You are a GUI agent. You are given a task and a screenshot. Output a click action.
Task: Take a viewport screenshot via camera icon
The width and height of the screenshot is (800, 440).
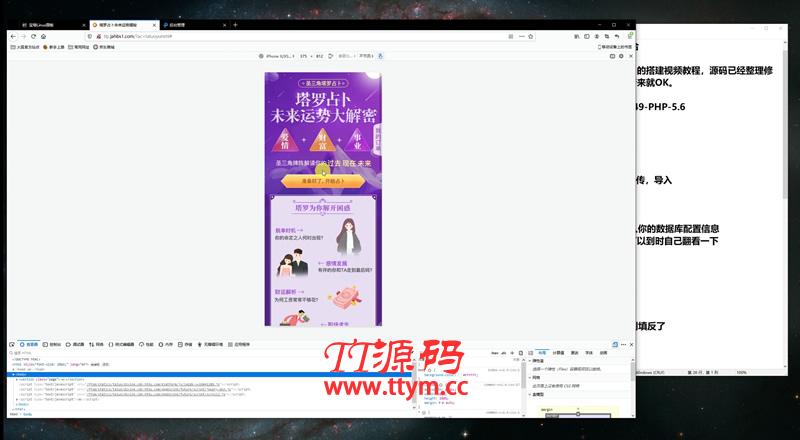(x=612, y=56)
